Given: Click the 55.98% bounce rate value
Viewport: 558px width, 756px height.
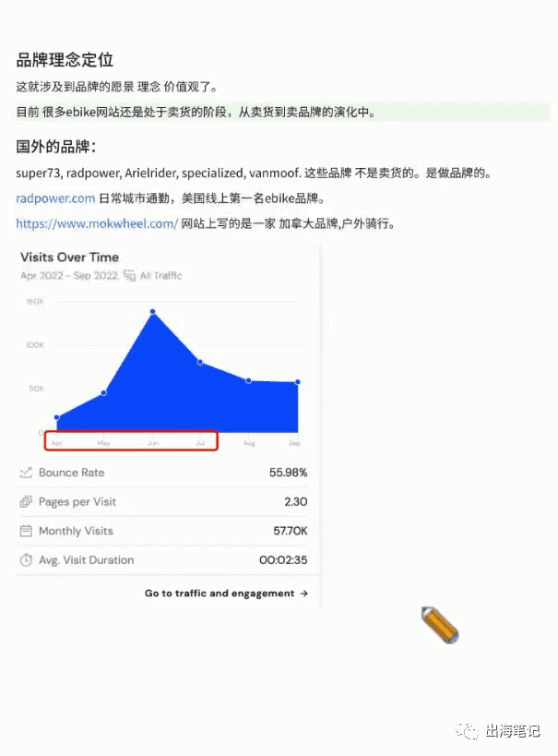Looking at the screenshot, I should tap(288, 473).
